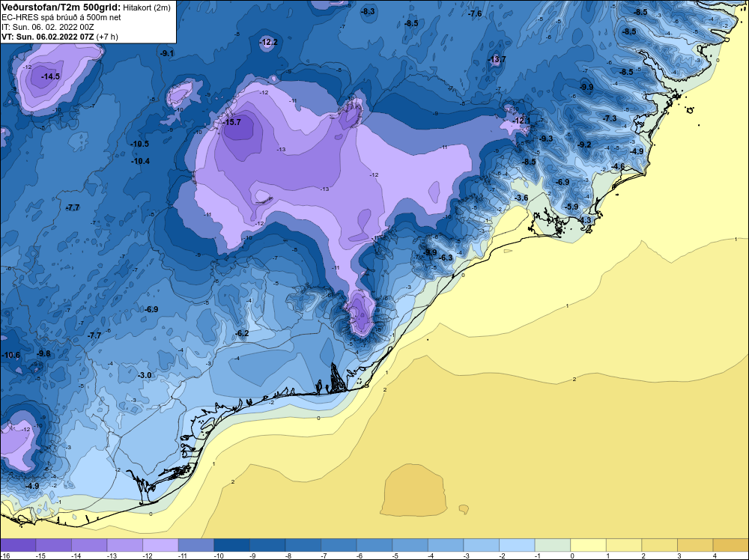Click the 'IT: Sun. 06. 02. 2022 00Z' line
The image size is (749, 560).
coord(48,27)
